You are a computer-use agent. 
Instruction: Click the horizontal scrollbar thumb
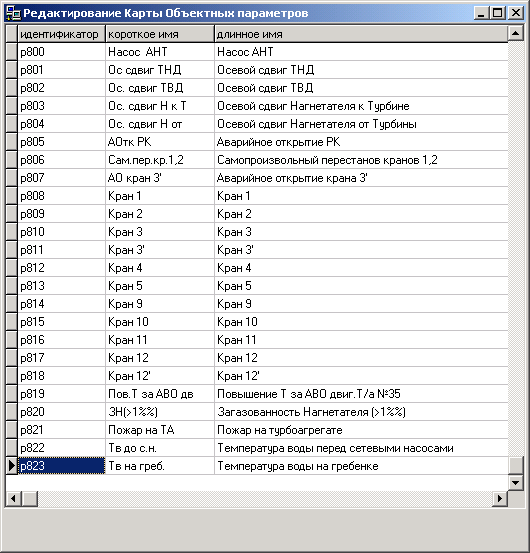[x=30, y=499]
